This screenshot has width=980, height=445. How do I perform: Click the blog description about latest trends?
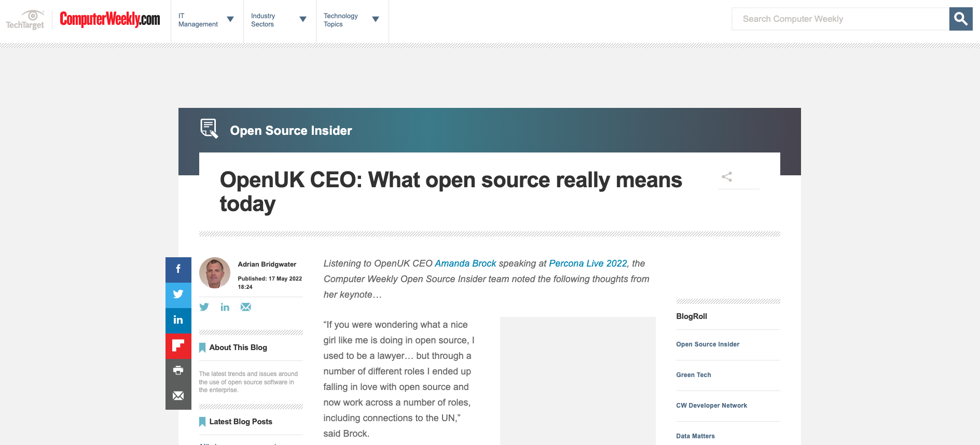tap(249, 382)
